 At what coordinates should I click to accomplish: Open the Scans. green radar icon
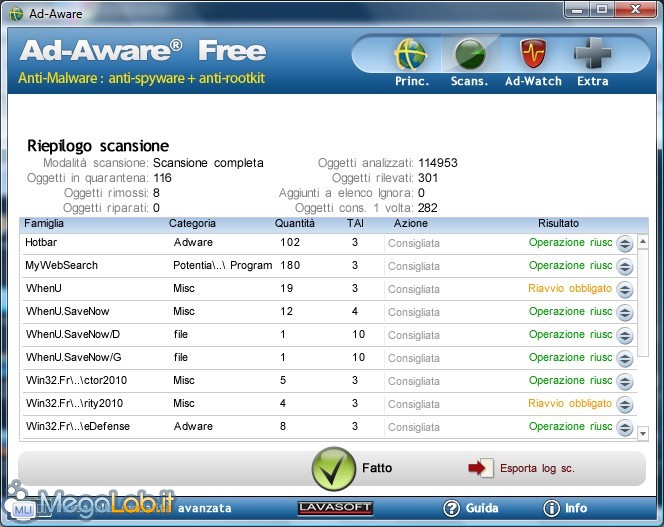pos(469,54)
